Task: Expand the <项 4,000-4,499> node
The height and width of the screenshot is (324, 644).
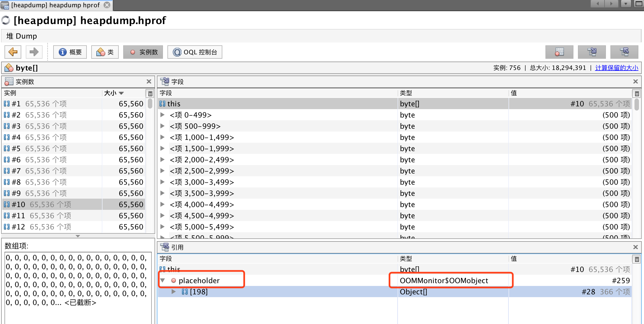Action: [162, 204]
